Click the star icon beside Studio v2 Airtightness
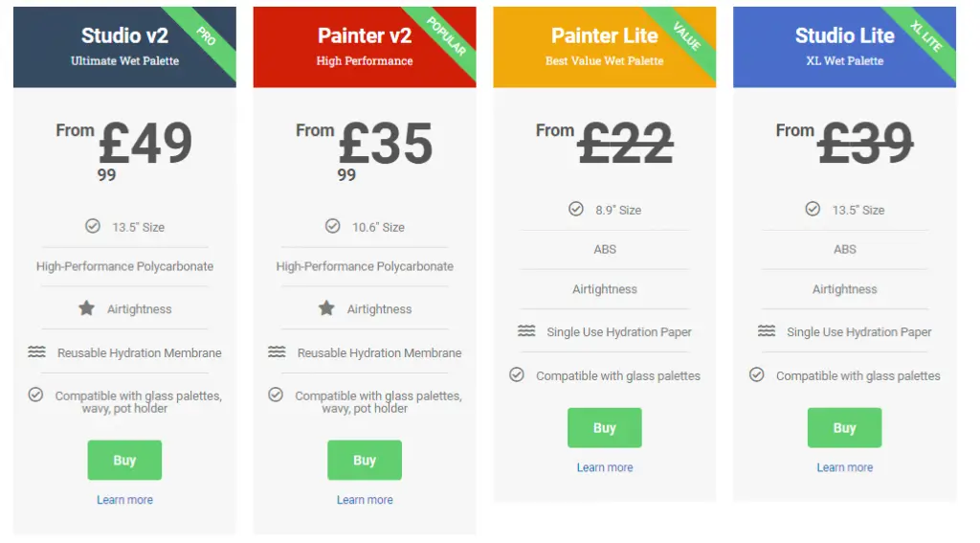This screenshot has width=980, height=543. point(87,307)
